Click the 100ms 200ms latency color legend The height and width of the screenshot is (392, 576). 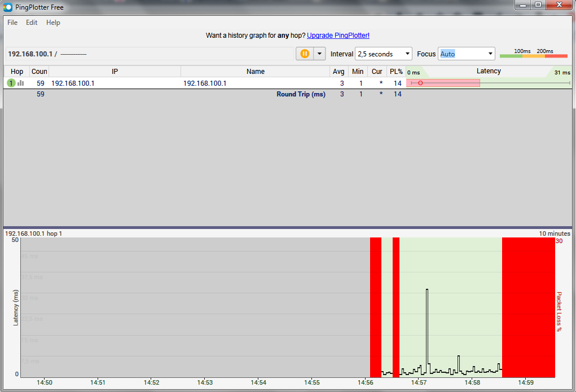[x=533, y=53]
